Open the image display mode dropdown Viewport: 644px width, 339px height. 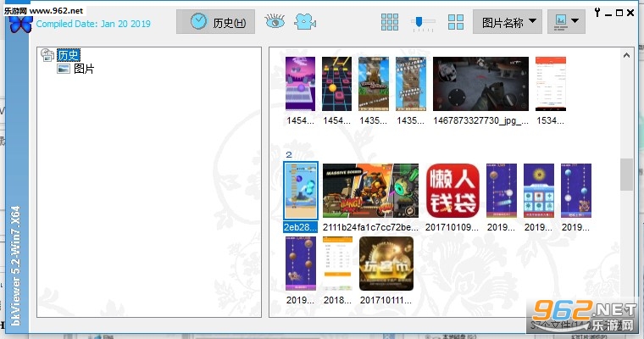(x=566, y=22)
